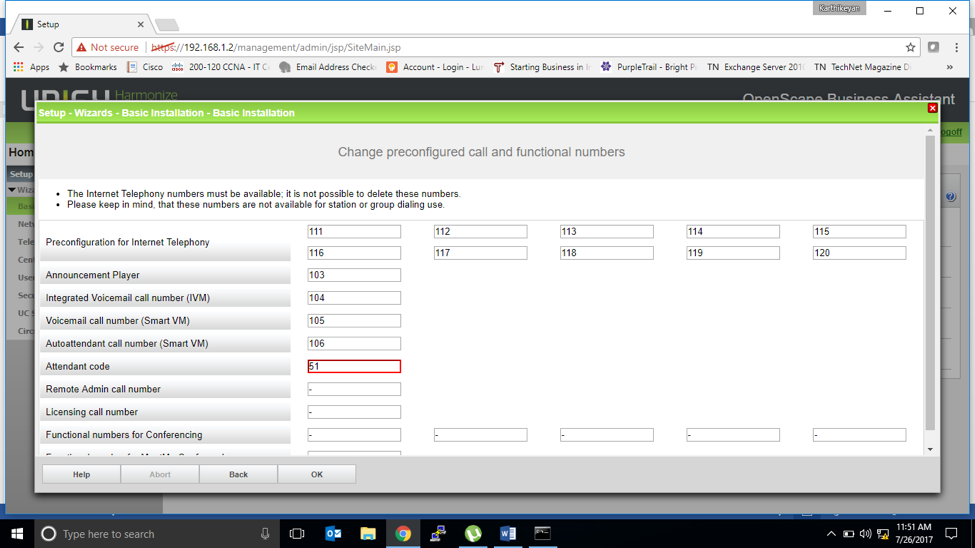Viewport: 975px width, 548px height.
Task: Click the Internet Telephony field containing 116
Action: coord(354,253)
